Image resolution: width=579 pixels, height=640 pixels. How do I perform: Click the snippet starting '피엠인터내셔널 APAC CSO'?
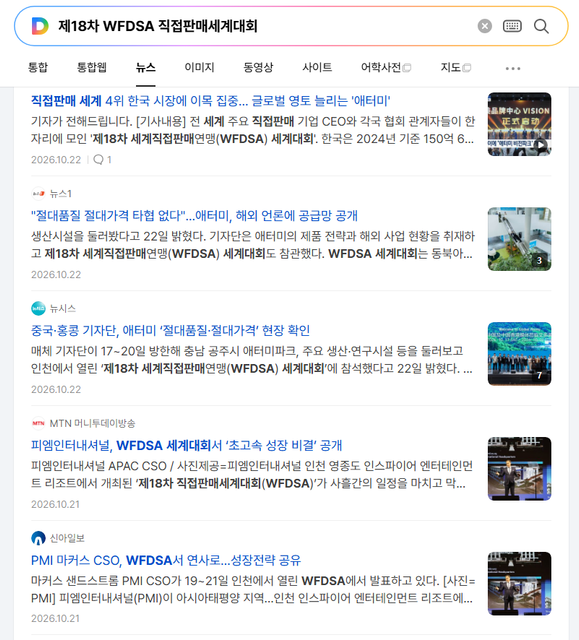[x=252, y=475]
